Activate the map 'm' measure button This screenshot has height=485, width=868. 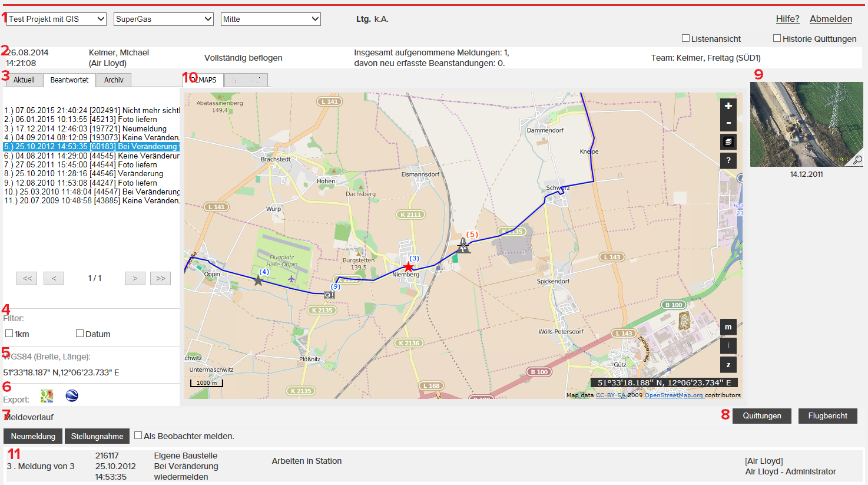point(728,327)
